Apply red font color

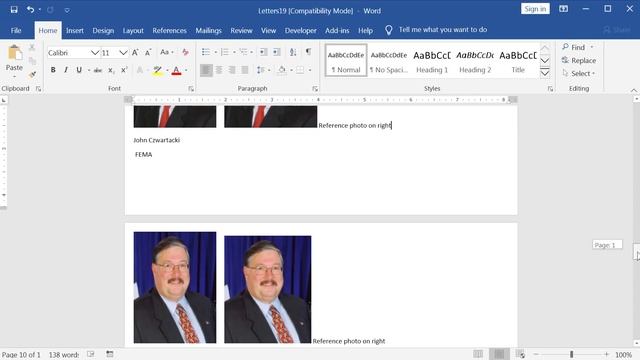(176, 70)
